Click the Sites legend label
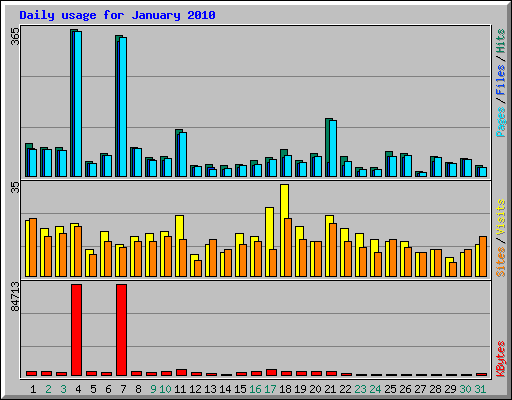This screenshot has height=400, width=512. 501,262
